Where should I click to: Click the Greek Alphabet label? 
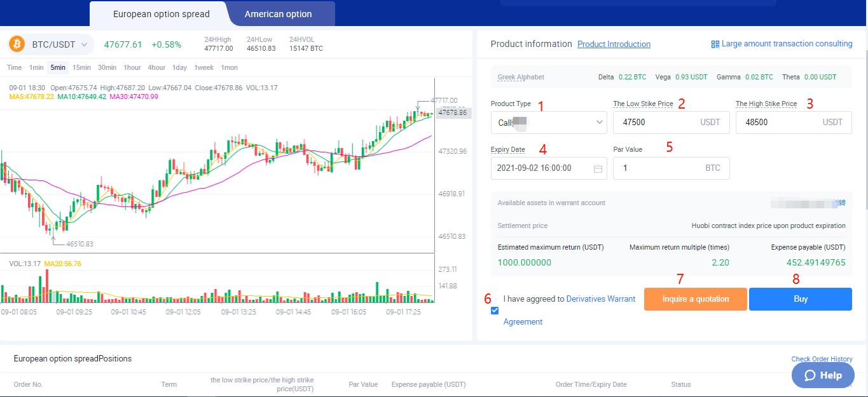[521, 77]
